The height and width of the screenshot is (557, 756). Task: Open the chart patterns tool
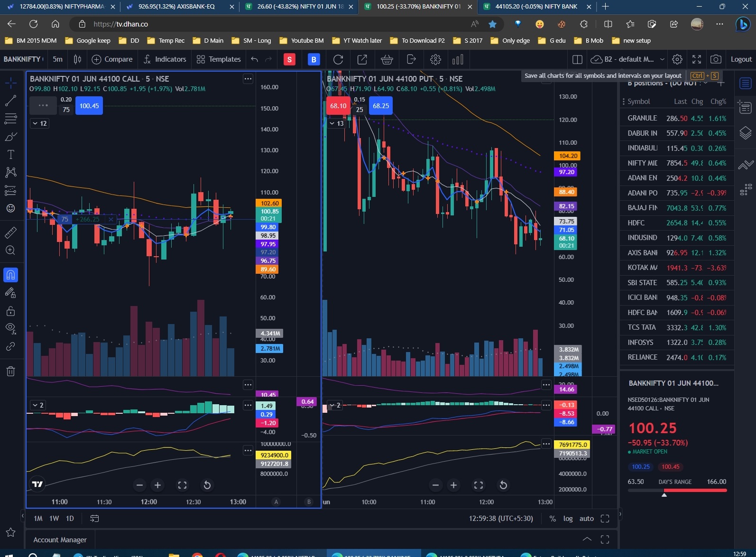(10, 172)
